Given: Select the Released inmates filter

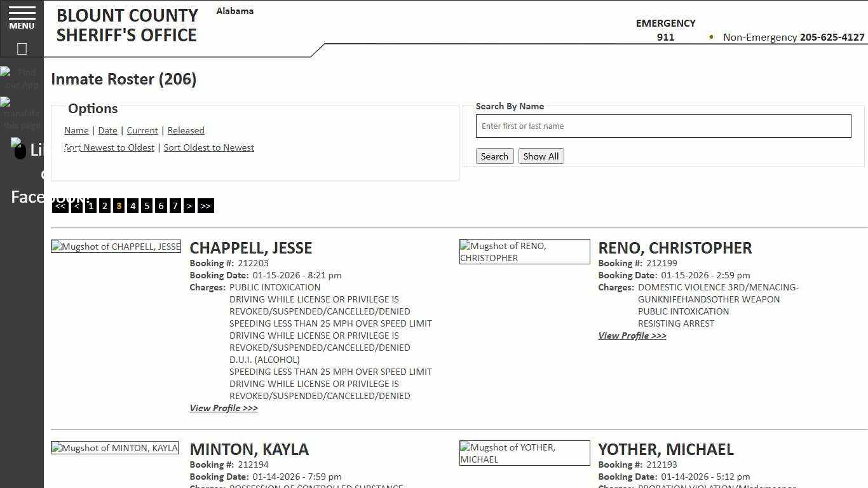Looking at the screenshot, I should [186, 130].
